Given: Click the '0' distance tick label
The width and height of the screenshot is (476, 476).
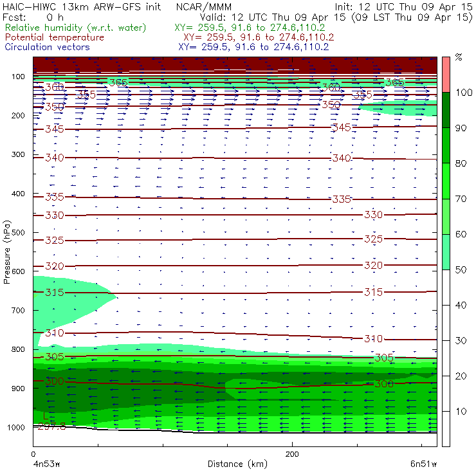Looking at the screenshot, I should click(33, 454).
